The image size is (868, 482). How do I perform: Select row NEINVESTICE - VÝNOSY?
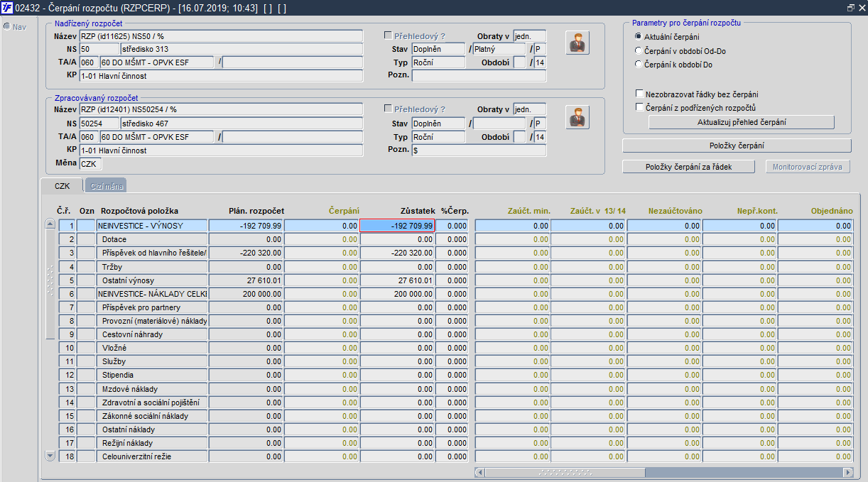point(152,226)
